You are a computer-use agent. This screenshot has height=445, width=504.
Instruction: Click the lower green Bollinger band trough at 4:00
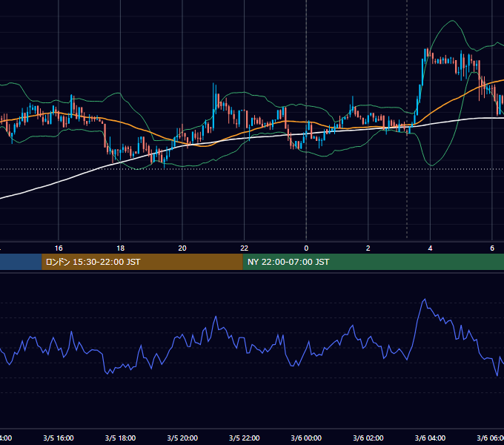(431, 165)
